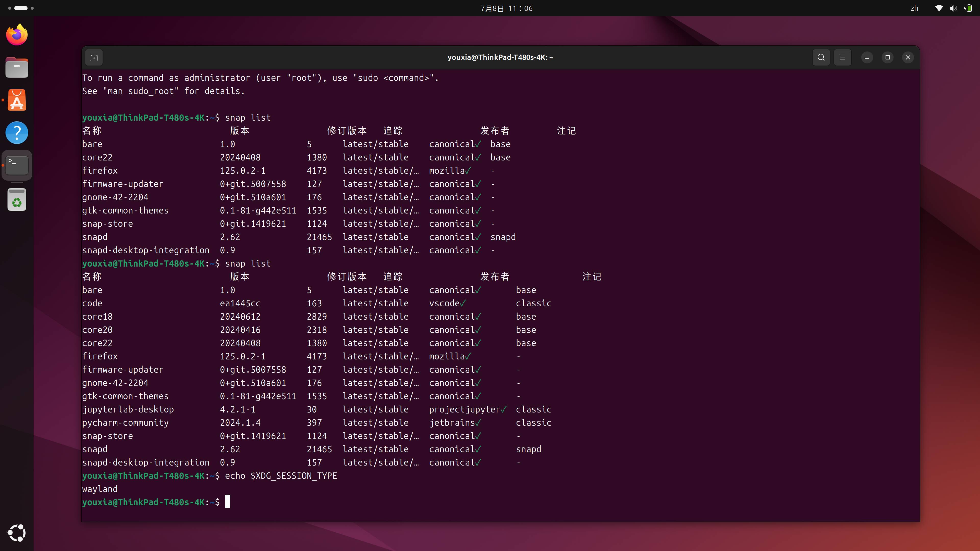Close the terminal window

(x=908, y=57)
